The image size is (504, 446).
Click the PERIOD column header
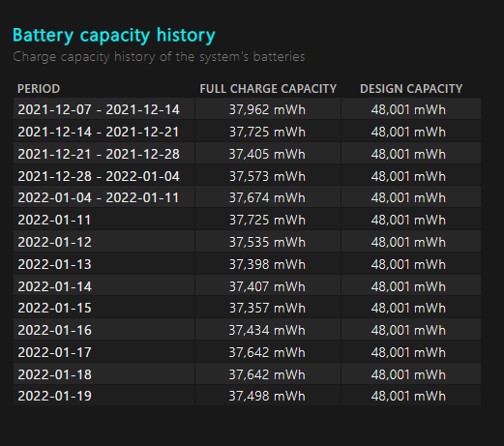click(x=39, y=89)
